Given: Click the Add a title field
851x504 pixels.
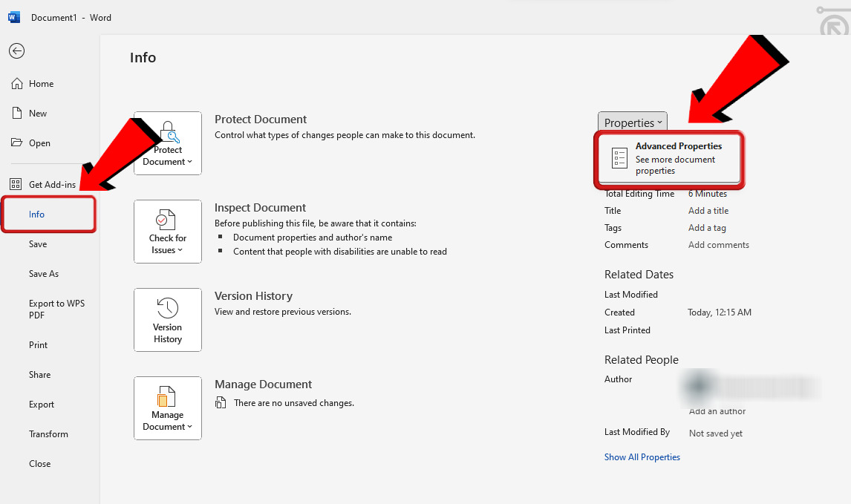Looking at the screenshot, I should click(x=708, y=211).
